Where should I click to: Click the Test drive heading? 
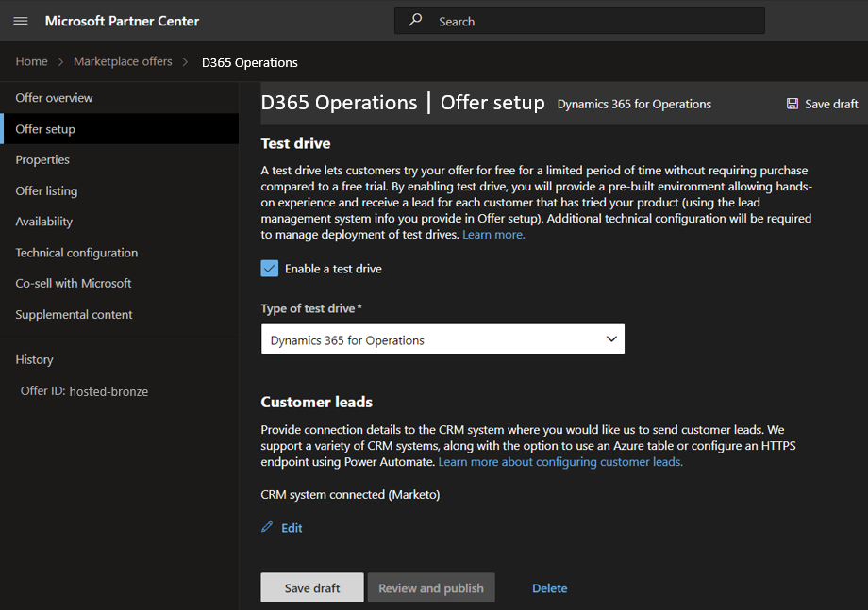coord(295,143)
